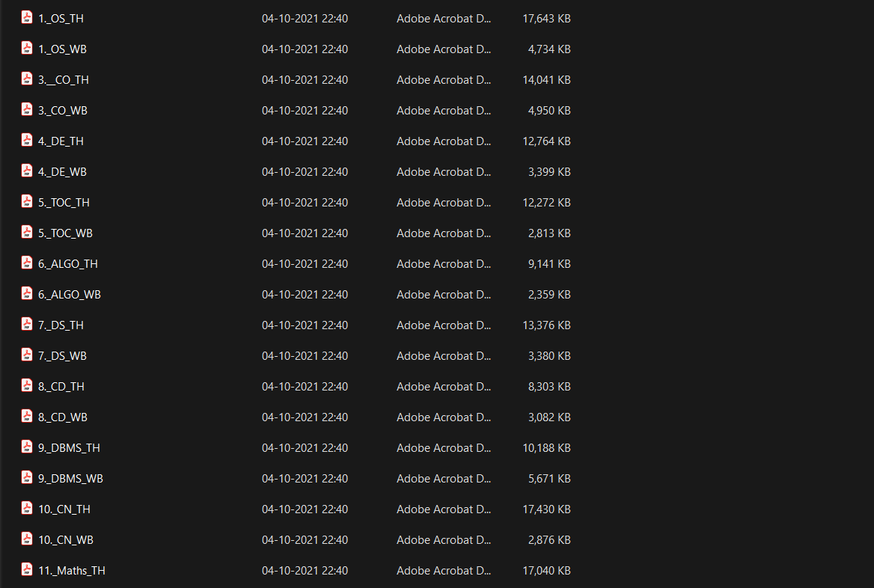Screen dimensions: 874x588
Task: Click the 17,643 KB size value
Action: 546,19
